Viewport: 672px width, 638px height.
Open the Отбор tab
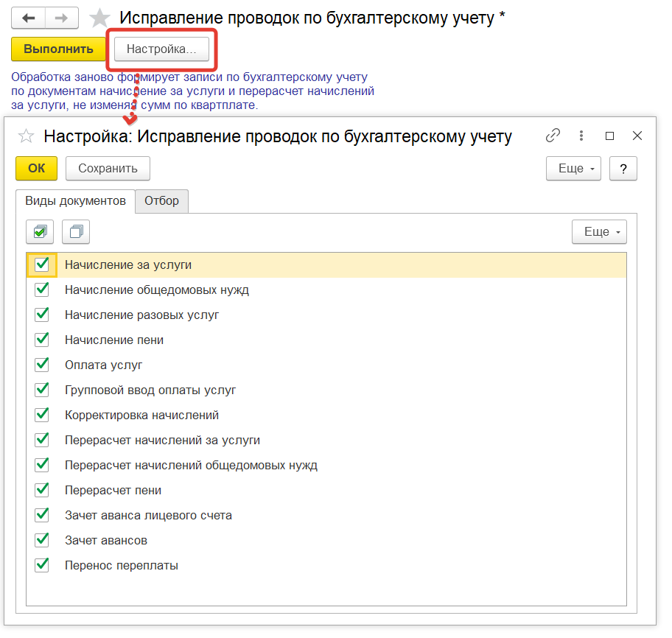pyautogui.click(x=161, y=201)
